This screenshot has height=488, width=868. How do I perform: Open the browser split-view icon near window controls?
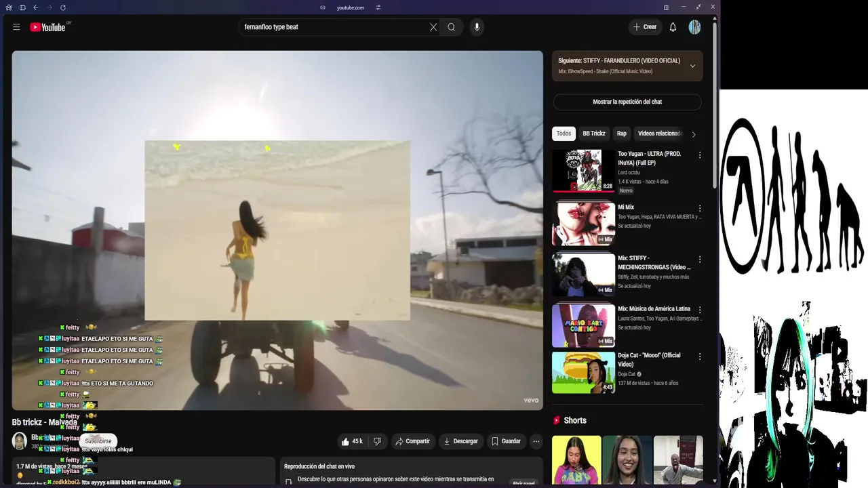(x=666, y=7)
